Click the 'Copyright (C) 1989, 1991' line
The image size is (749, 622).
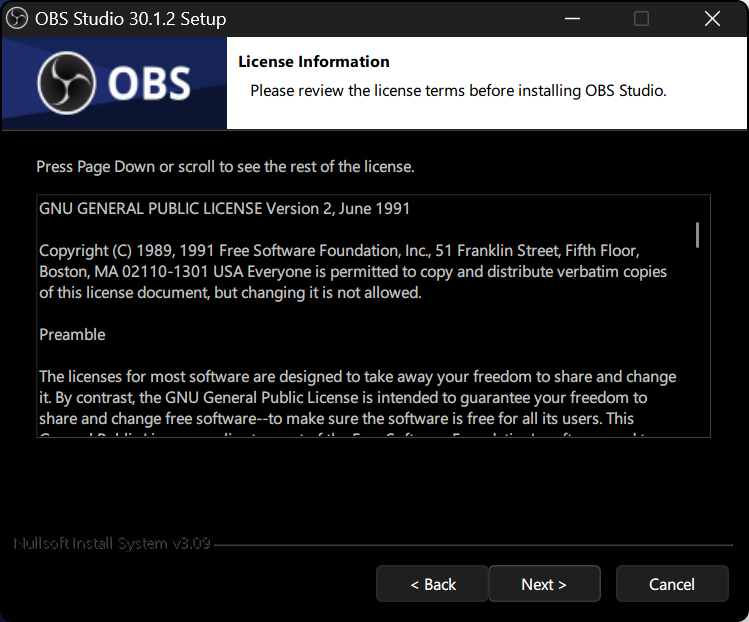(339, 251)
